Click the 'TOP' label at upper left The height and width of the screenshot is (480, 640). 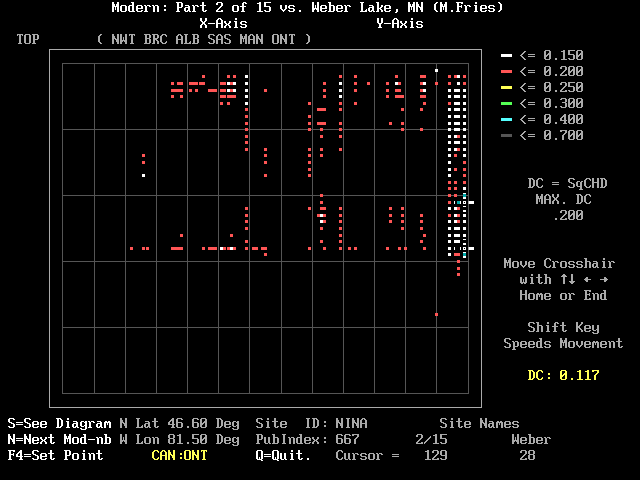[x=28, y=40]
